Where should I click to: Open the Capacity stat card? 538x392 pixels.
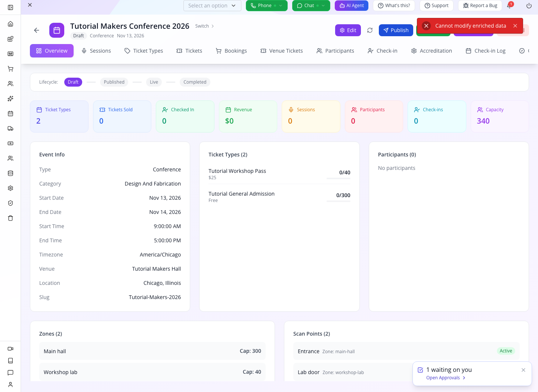pyautogui.click(x=500, y=116)
